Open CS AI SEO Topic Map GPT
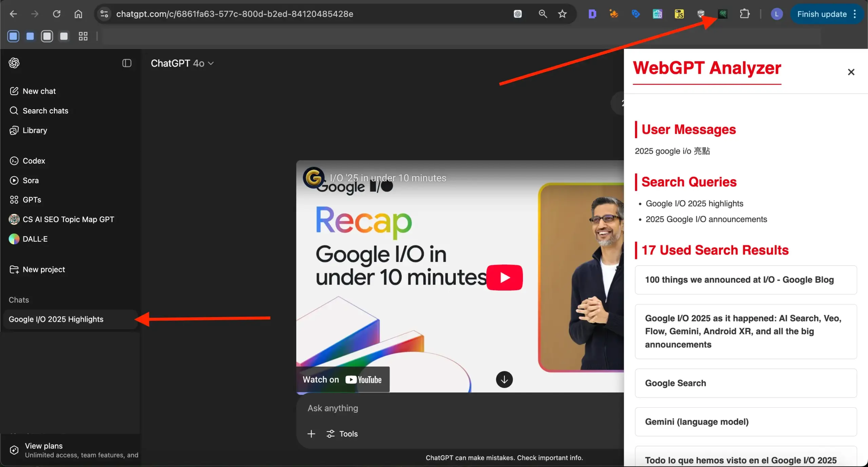 [x=70, y=220]
